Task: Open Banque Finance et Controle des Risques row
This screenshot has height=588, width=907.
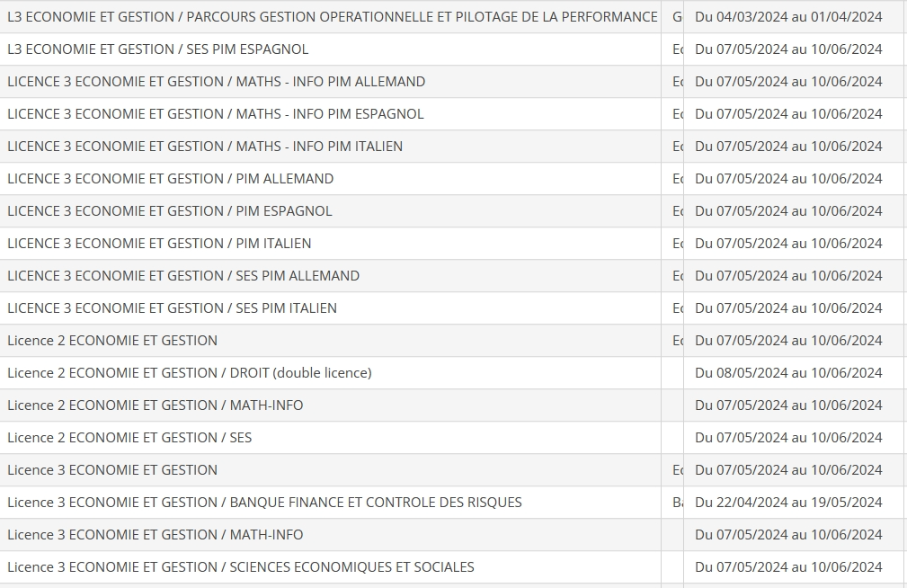Action: point(451,503)
